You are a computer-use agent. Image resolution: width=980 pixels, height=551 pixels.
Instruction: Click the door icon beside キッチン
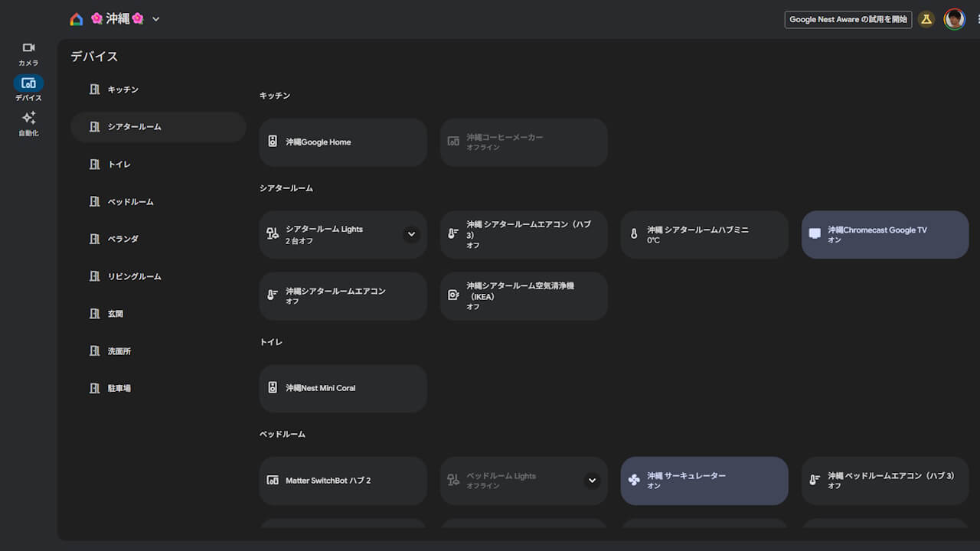(95, 90)
